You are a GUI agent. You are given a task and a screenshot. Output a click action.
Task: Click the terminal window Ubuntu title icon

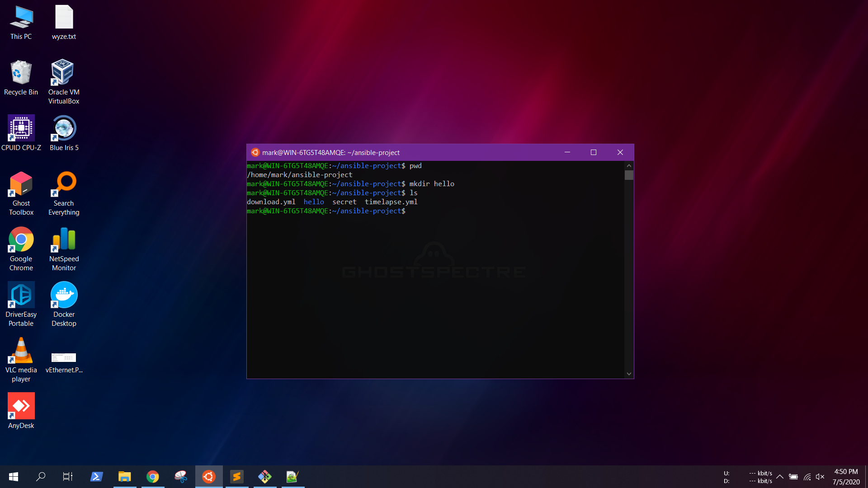(255, 153)
